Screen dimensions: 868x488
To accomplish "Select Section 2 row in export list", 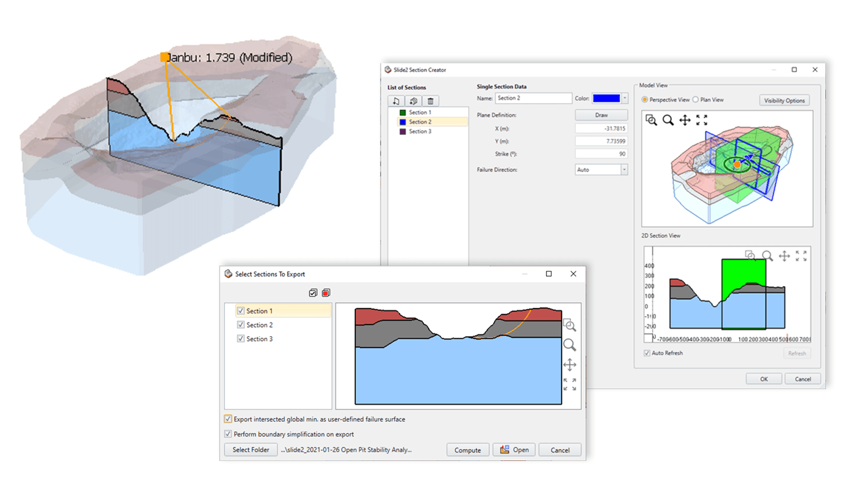I will tap(259, 325).
